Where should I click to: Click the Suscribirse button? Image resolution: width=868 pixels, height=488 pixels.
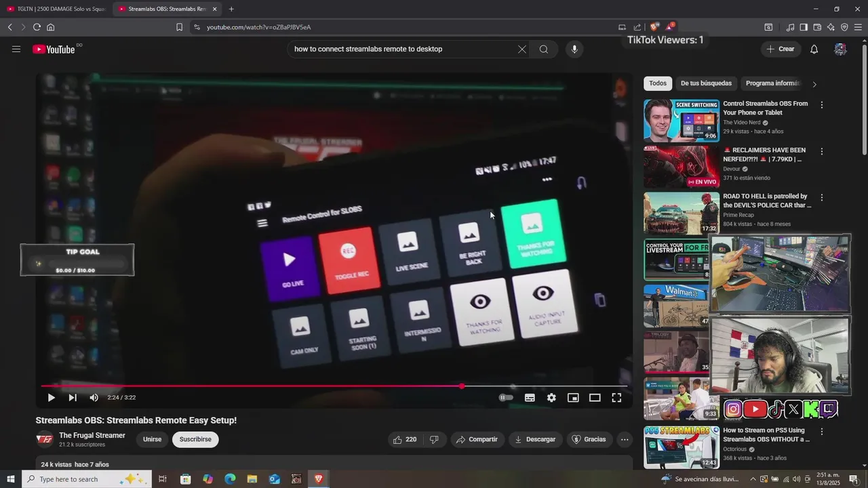(195, 439)
